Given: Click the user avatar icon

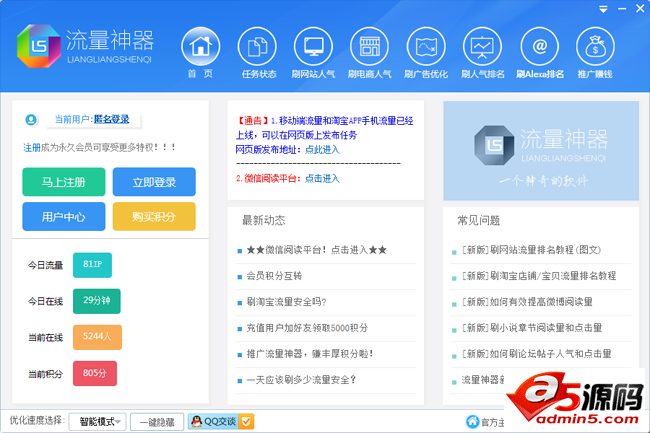Looking at the screenshot, I should pos(31,120).
